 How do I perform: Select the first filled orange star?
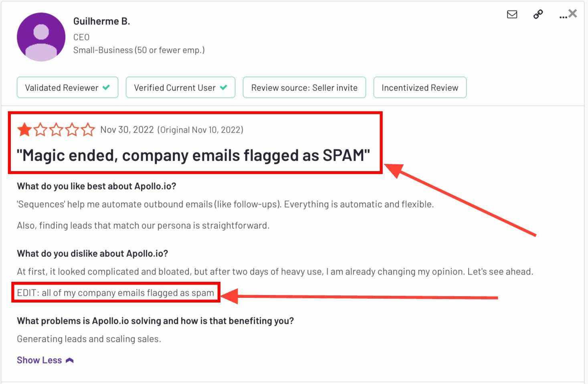[x=24, y=129]
